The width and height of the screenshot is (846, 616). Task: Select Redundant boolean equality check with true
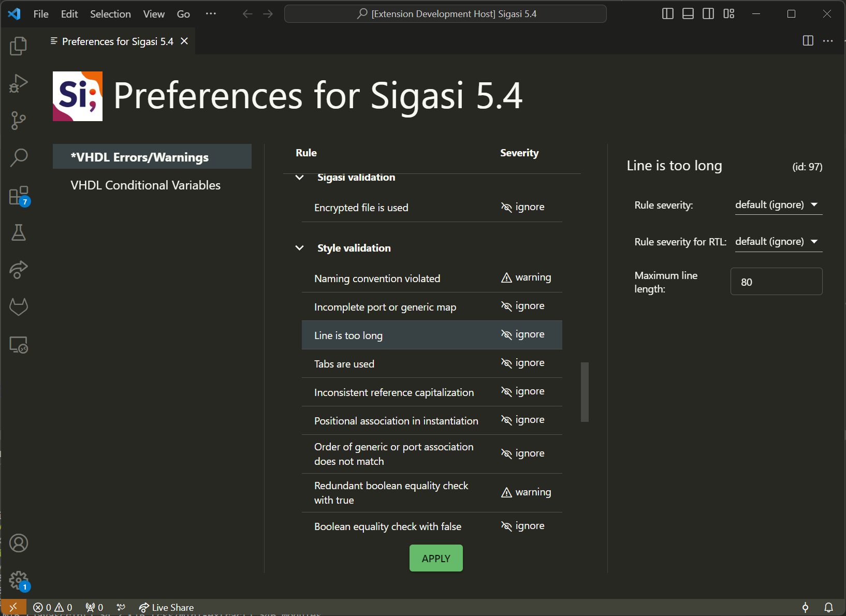pos(432,493)
